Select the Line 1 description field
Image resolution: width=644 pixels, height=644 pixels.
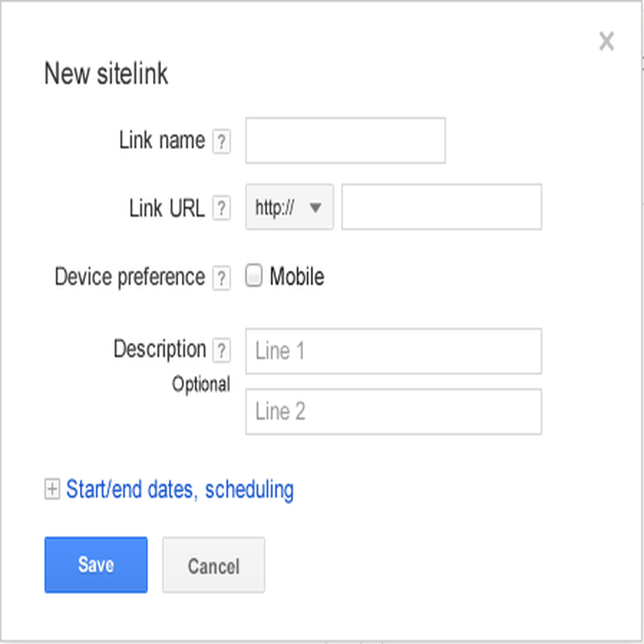pyautogui.click(x=394, y=351)
